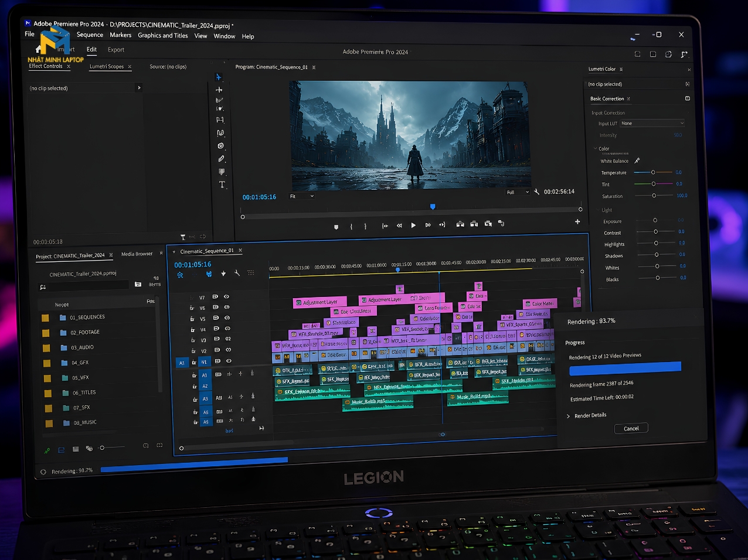The width and height of the screenshot is (748, 560).
Task: Click the White Balance eyedropper
Action: (x=637, y=161)
